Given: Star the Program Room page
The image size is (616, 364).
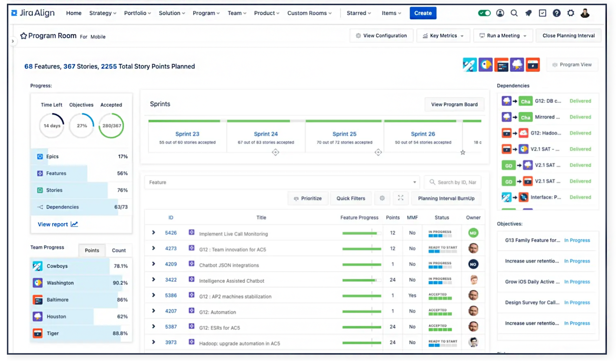Looking at the screenshot, I should [23, 36].
